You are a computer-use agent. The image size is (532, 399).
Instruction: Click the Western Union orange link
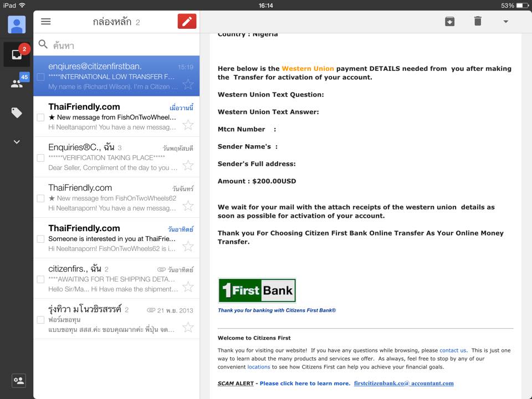coord(308,69)
